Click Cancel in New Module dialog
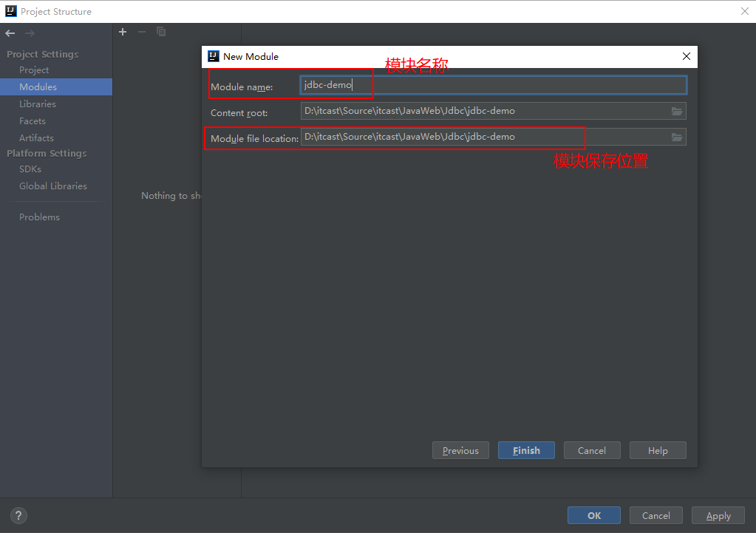 [x=591, y=451]
